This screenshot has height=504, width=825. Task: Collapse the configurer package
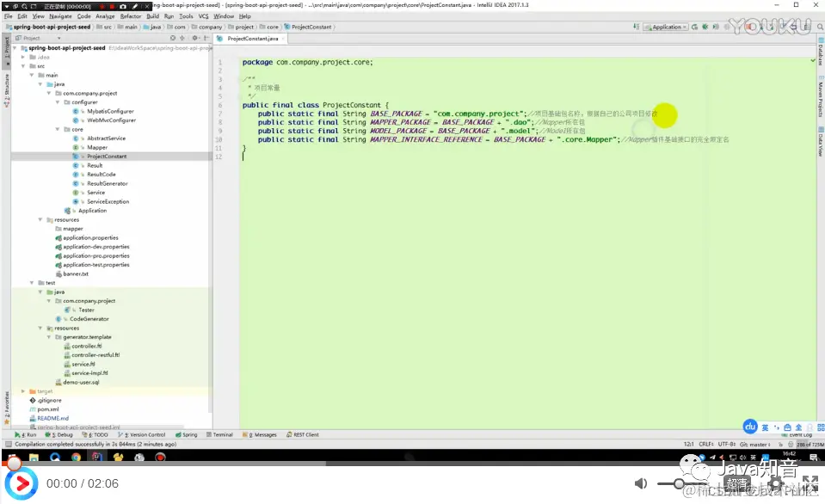coord(58,102)
